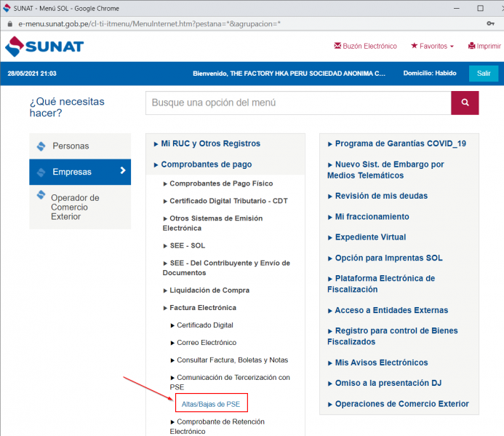The image size is (504, 436).
Task: Click the menu search input field
Action: 298,103
